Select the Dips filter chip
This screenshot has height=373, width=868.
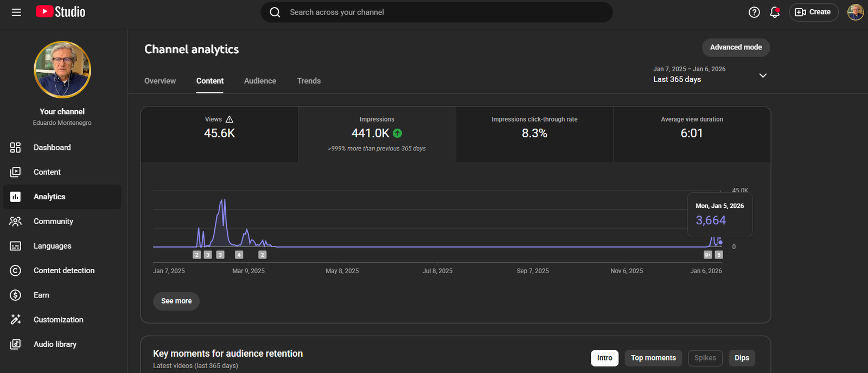pyautogui.click(x=742, y=358)
